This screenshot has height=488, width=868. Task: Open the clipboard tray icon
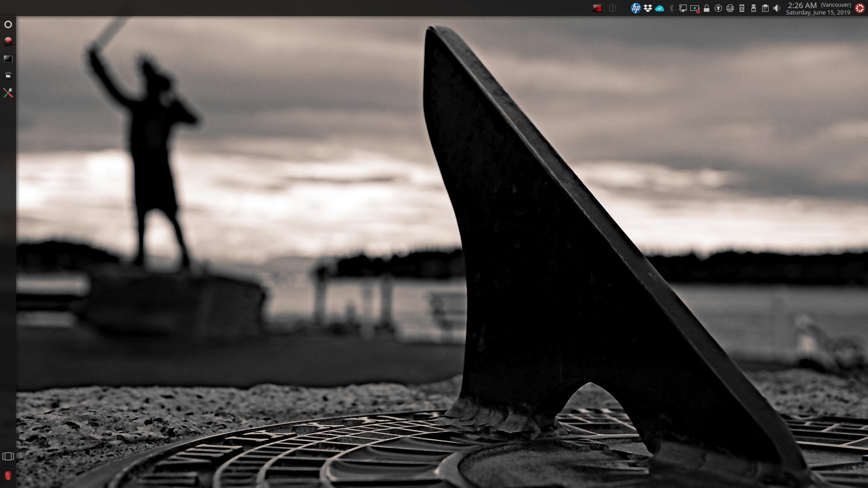[765, 8]
